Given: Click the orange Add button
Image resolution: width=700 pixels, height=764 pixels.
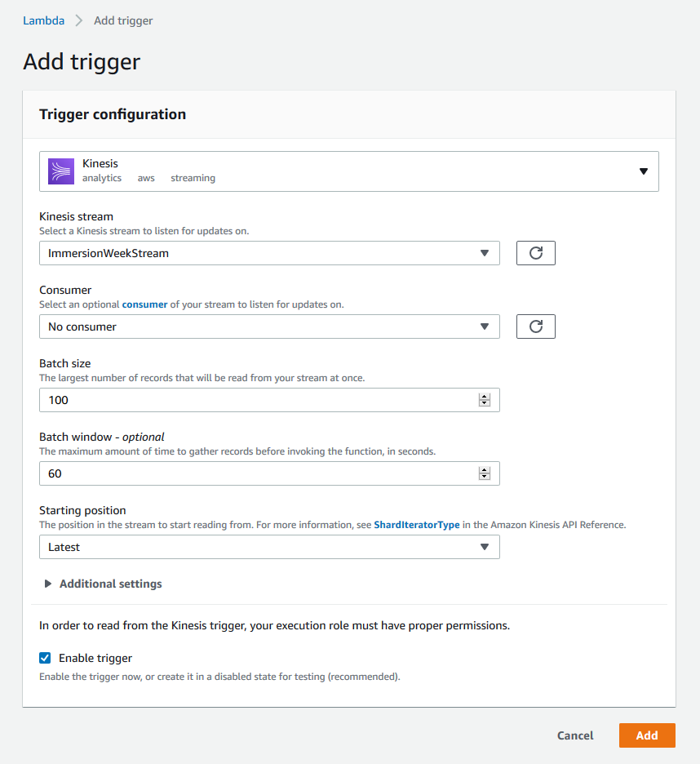Looking at the screenshot, I should 647,735.
